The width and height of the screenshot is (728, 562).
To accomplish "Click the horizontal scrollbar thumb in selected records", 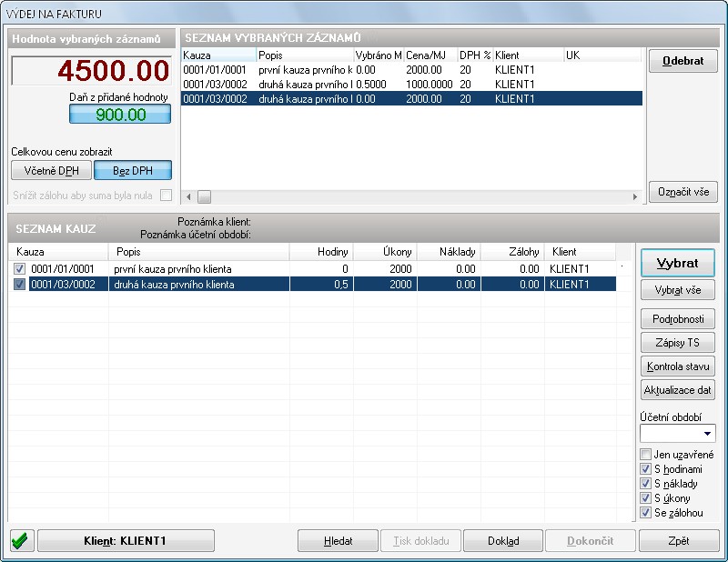I will [204, 196].
